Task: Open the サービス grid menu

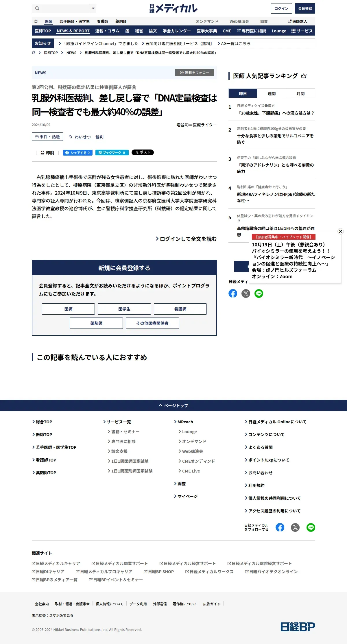Action: coord(302,31)
